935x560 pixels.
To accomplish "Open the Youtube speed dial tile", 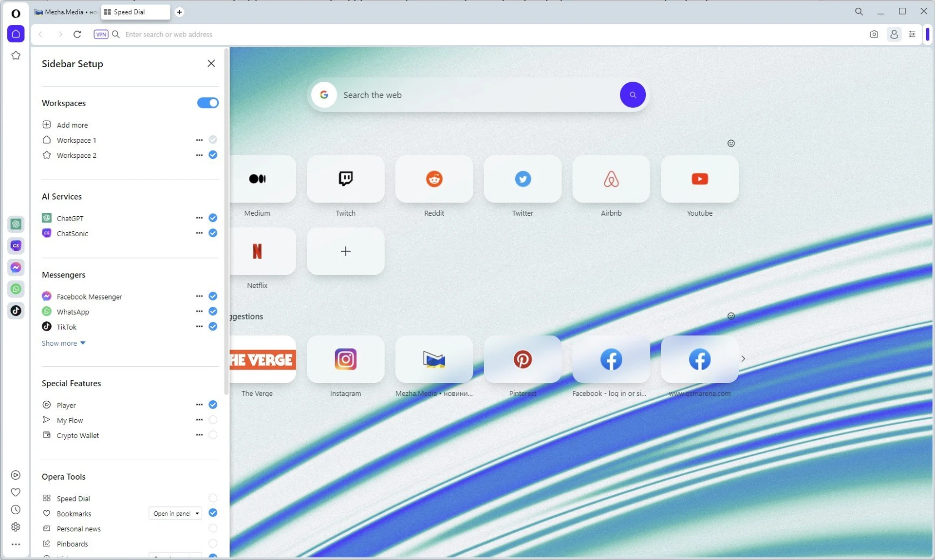I will point(700,179).
